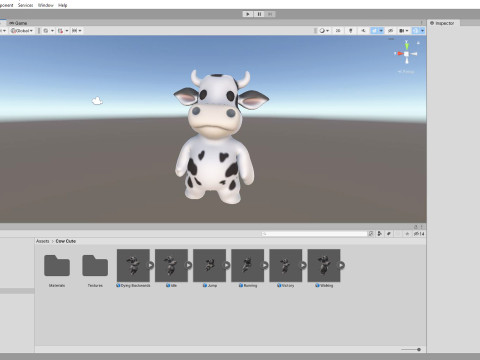
Task: Toggle hidden objects visibility icon
Action: (x=391, y=31)
